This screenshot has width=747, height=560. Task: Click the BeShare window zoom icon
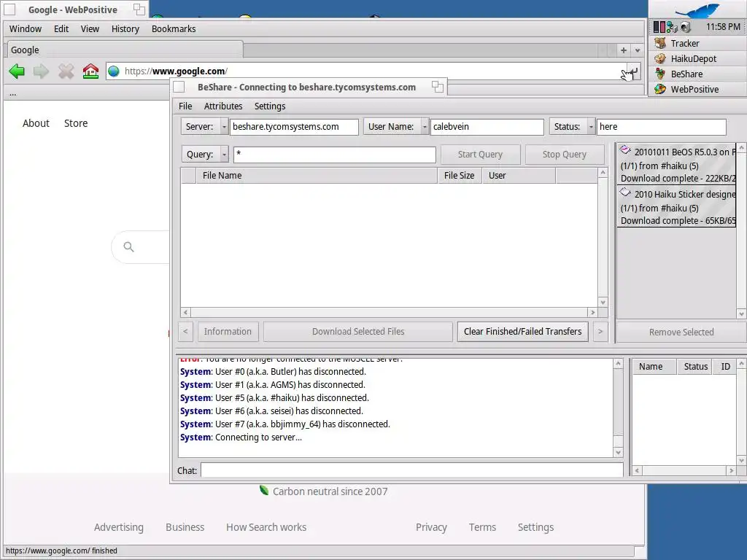click(x=438, y=87)
